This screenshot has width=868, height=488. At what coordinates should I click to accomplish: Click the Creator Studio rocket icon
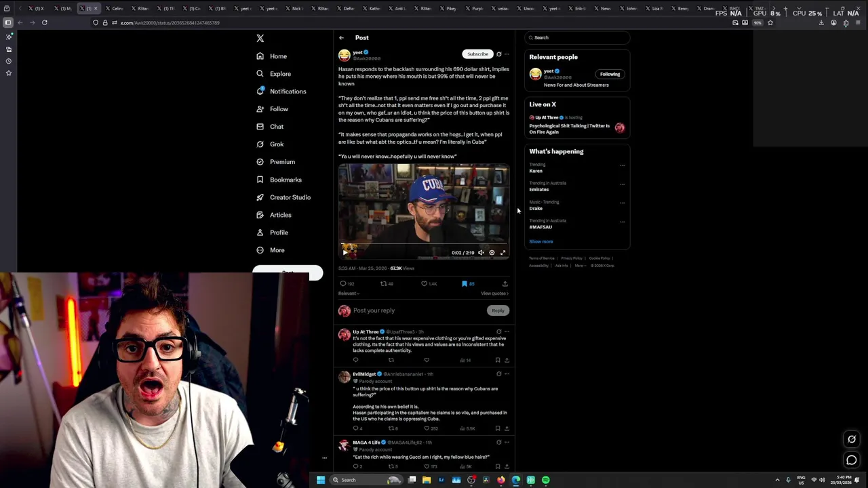coord(260,197)
